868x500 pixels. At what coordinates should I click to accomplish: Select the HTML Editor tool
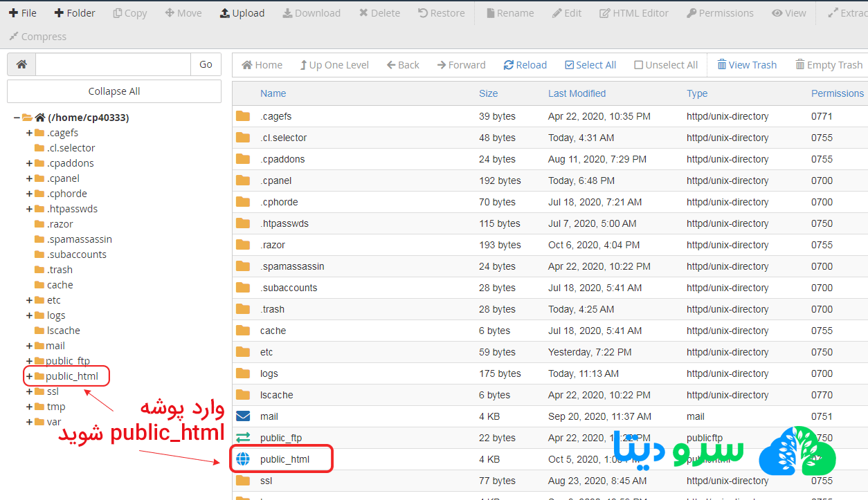pos(633,12)
